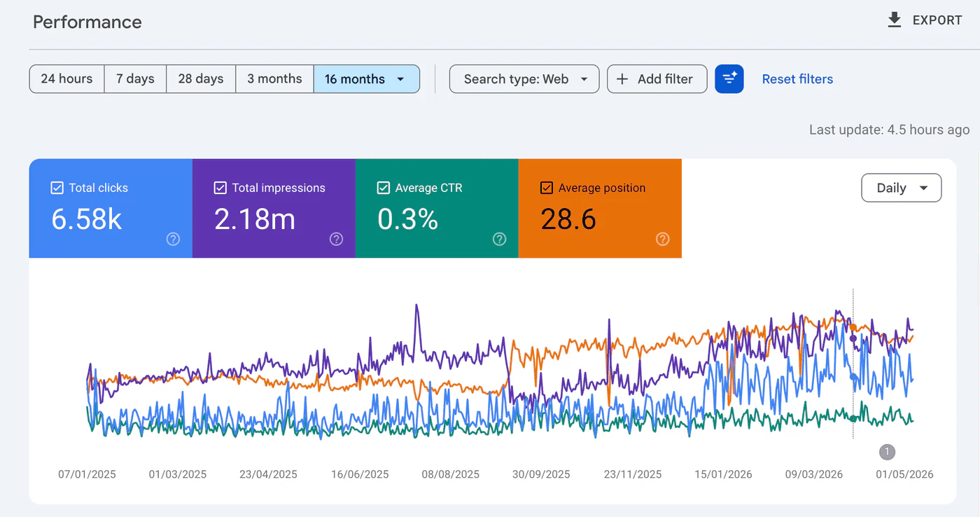Click help icon on Average CTR card
Viewport: 980px width, 517px height.
click(500, 239)
